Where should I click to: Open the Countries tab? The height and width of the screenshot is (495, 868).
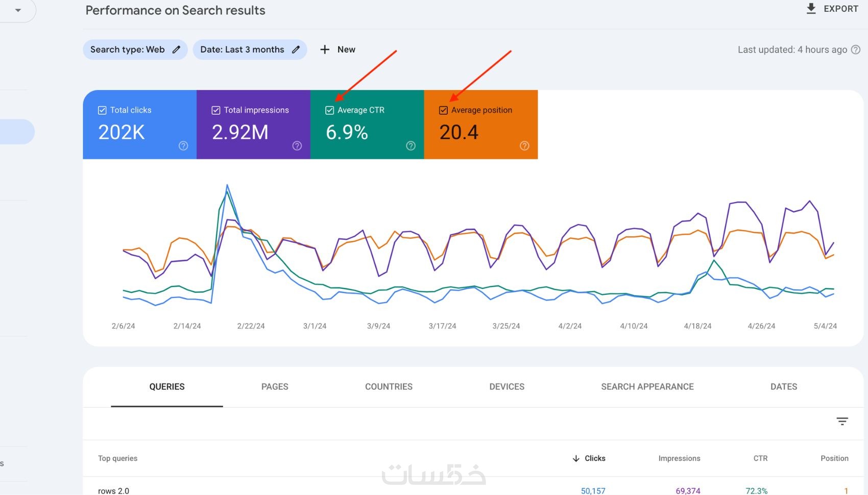tap(389, 387)
